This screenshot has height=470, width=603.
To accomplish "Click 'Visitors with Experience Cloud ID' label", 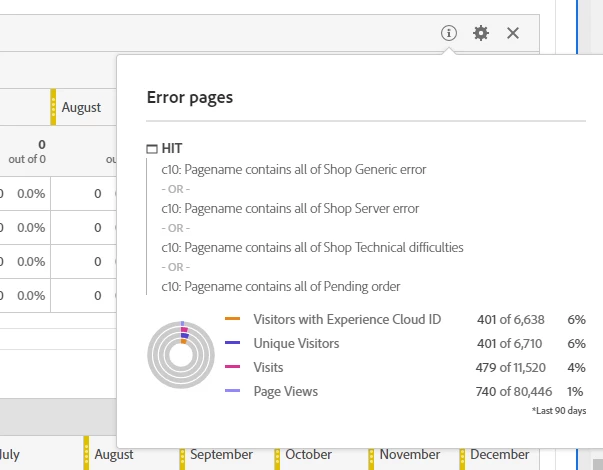I will click(347, 320).
